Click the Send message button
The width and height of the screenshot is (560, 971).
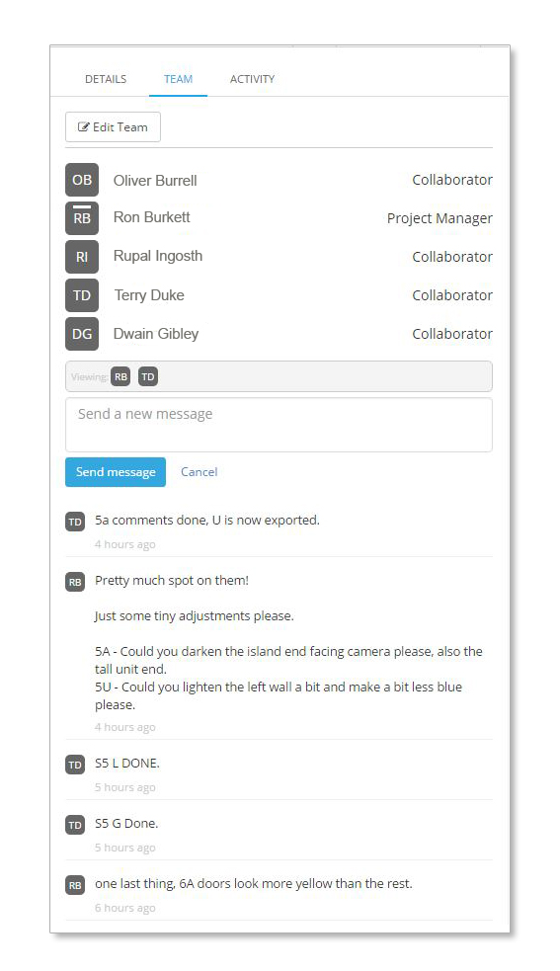[116, 472]
